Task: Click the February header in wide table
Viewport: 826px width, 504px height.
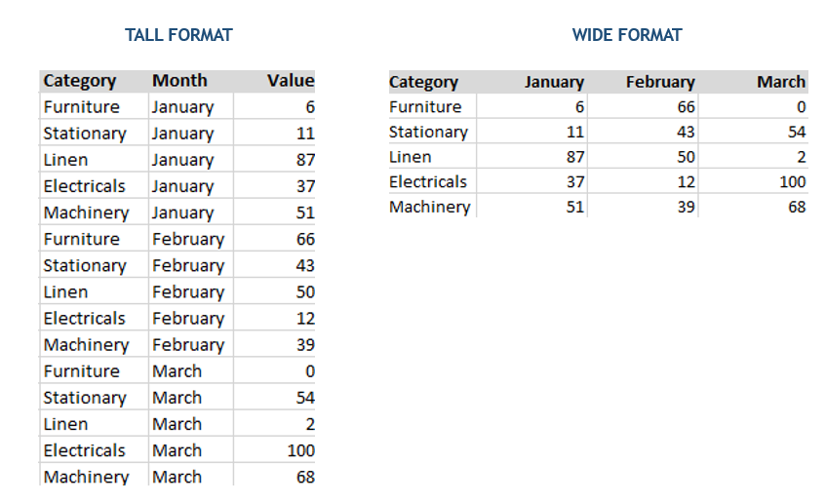Action: (660, 82)
